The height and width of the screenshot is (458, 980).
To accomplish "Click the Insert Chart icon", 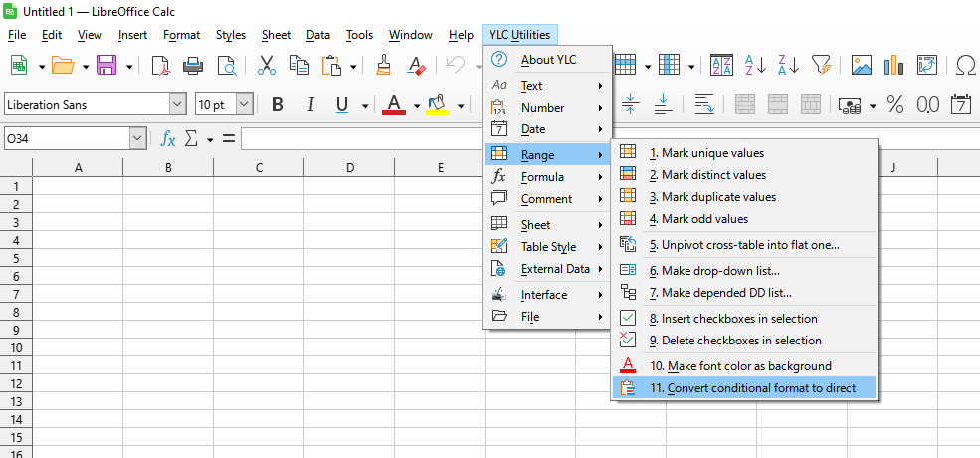I will click(893, 66).
